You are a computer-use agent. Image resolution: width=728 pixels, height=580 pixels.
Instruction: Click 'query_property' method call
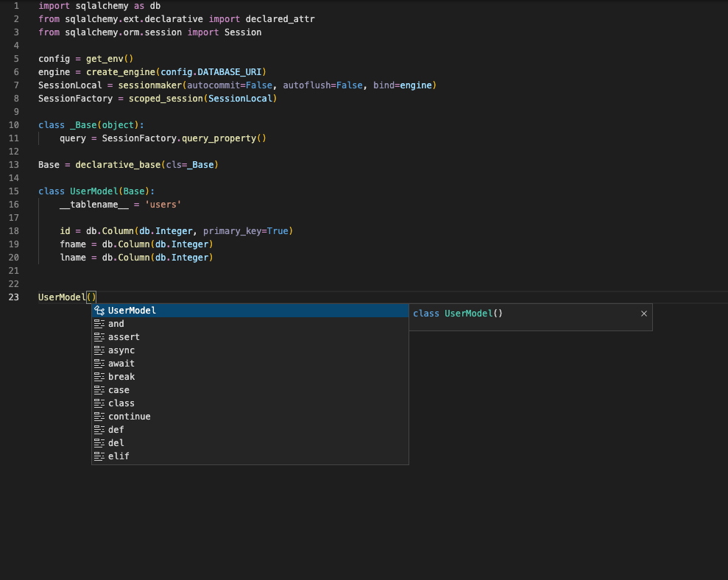click(x=219, y=138)
